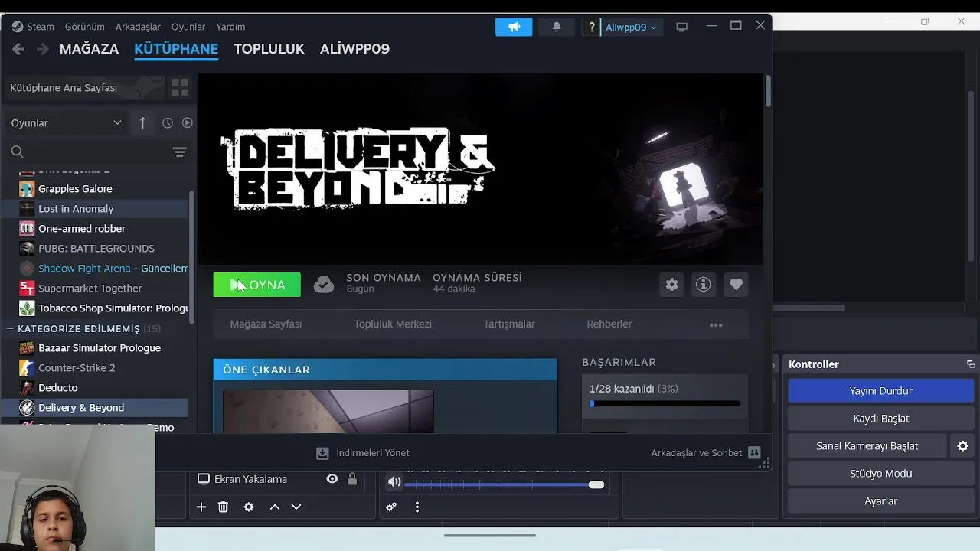Go to MAĞAZA tab
The height and width of the screenshot is (551, 980).
89,49
